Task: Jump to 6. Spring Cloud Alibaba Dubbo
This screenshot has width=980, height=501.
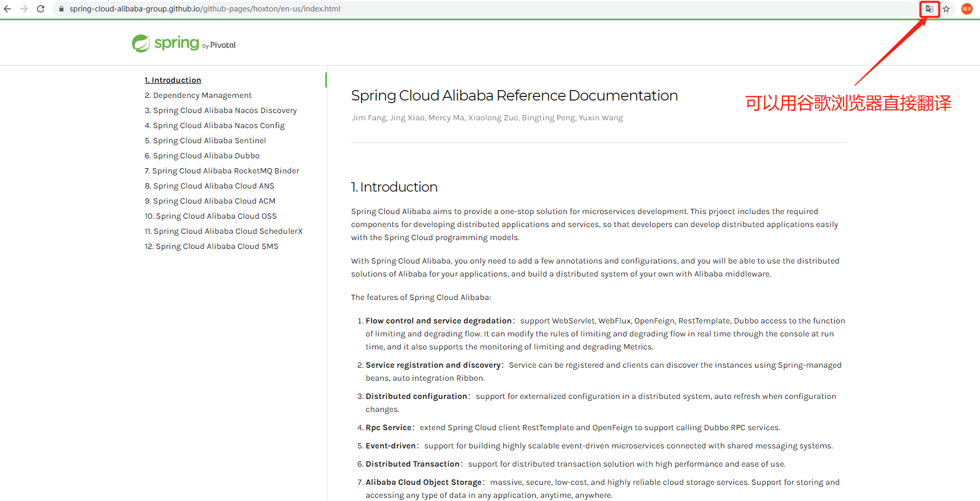Action: pyautogui.click(x=202, y=156)
